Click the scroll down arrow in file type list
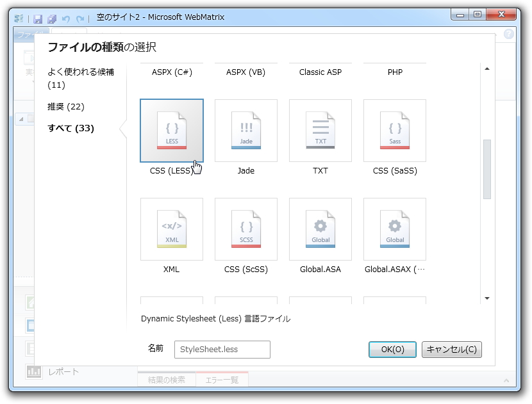532x404 pixels. 487,298
